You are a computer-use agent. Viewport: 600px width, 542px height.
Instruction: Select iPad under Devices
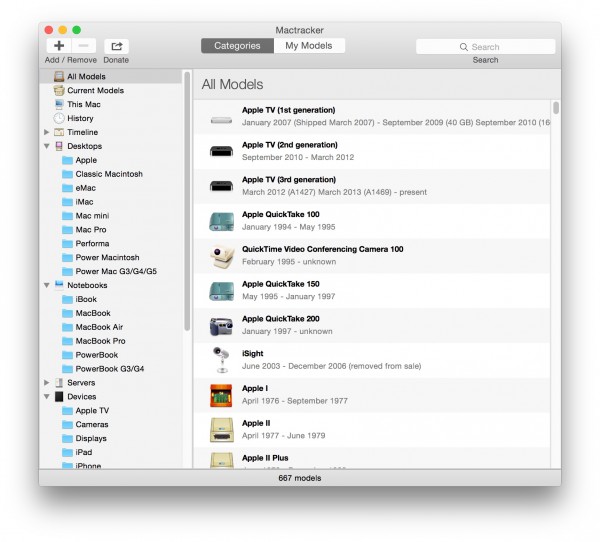tap(77, 452)
